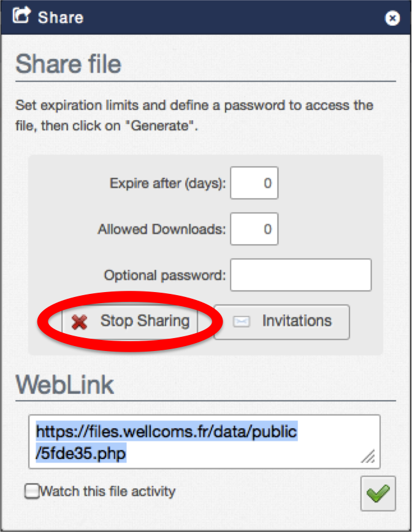Confirm sharing settings with the green tick button
The height and width of the screenshot is (532, 412).
pyautogui.click(x=378, y=492)
